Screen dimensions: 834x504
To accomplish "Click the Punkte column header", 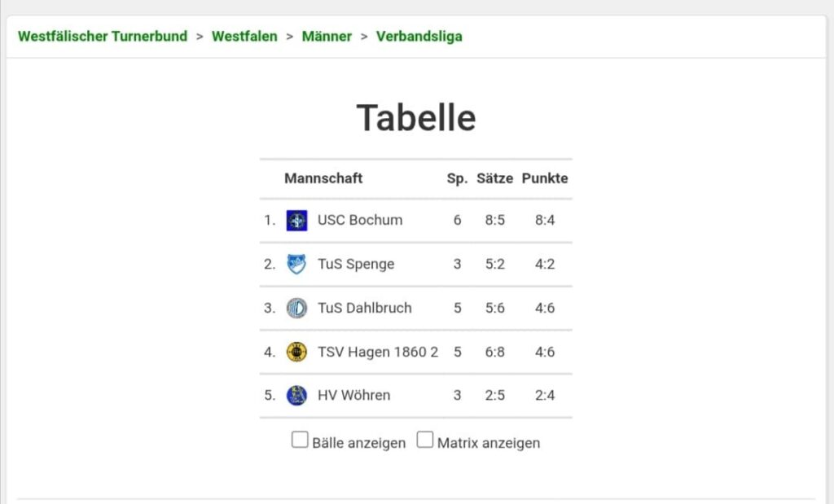I will (545, 178).
